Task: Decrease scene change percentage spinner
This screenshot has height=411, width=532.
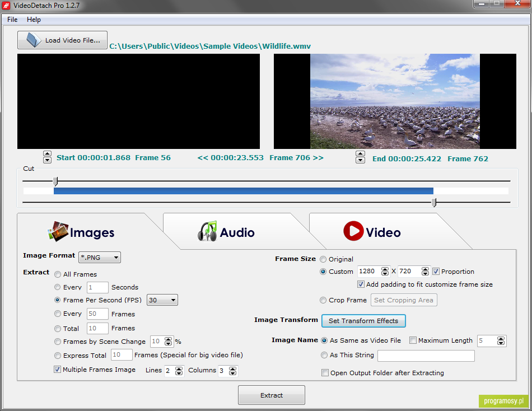Action: point(169,343)
